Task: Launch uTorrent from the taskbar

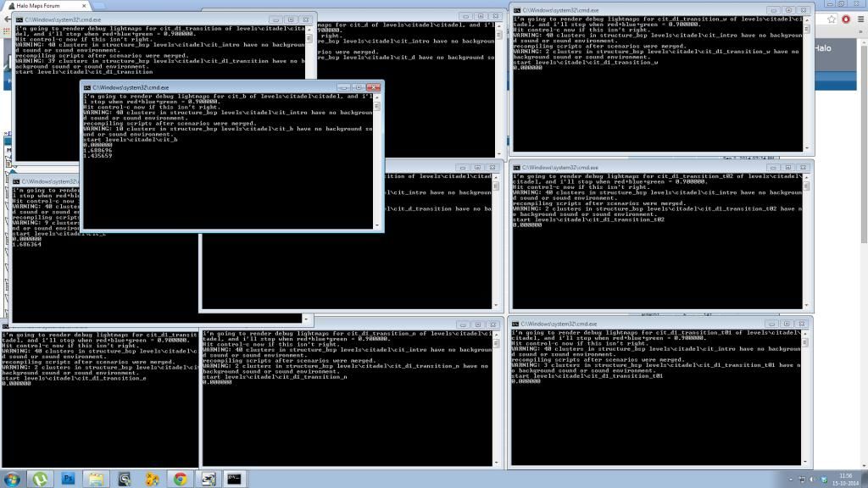Action: click(40, 479)
